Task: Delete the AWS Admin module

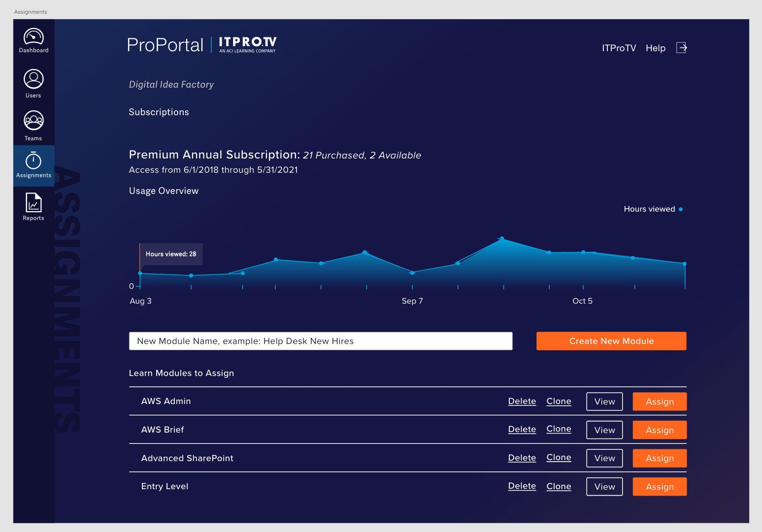Action: (522, 401)
